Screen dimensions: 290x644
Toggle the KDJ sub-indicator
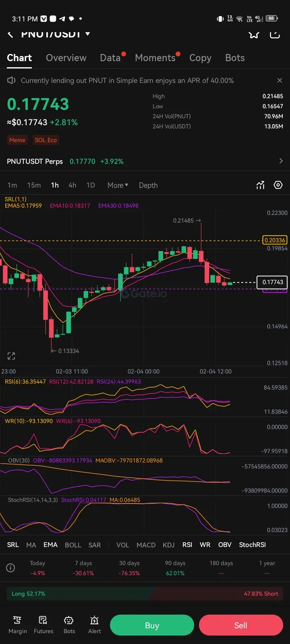(168, 545)
